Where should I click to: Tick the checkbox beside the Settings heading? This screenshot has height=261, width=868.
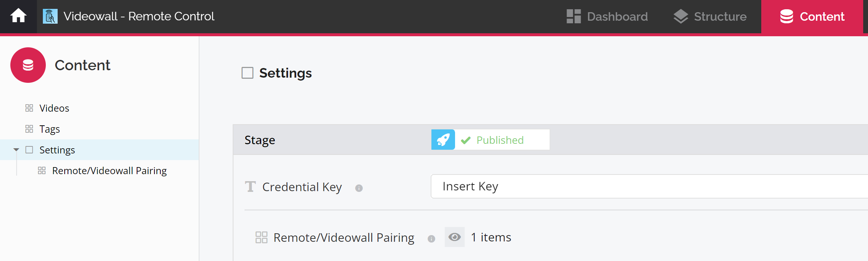[247, 73]
